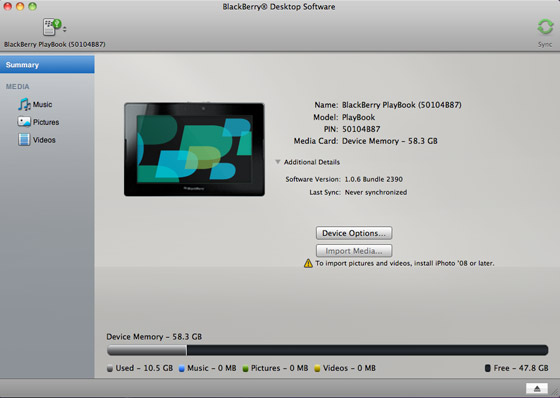
Task: Click the 'Additional Details' label
Action: pos(312,162)
